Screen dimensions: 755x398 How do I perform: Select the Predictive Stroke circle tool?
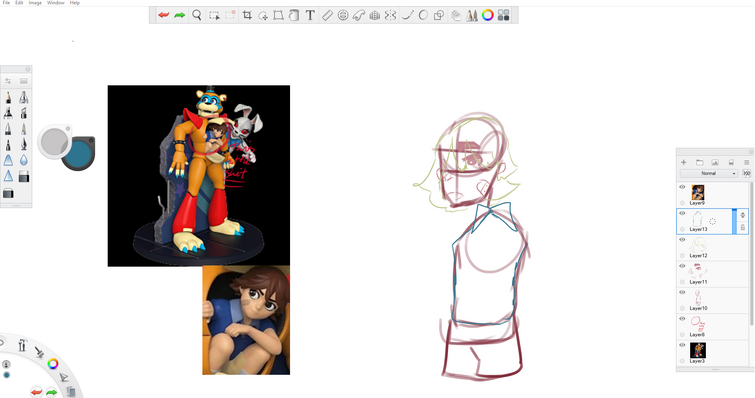(423, 15)
